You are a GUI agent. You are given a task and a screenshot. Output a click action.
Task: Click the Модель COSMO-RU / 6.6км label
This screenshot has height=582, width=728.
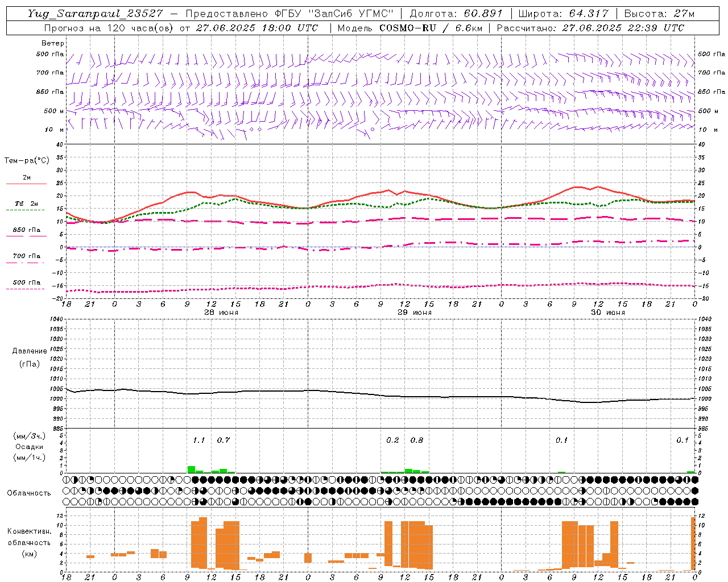[x=411, y=27]
